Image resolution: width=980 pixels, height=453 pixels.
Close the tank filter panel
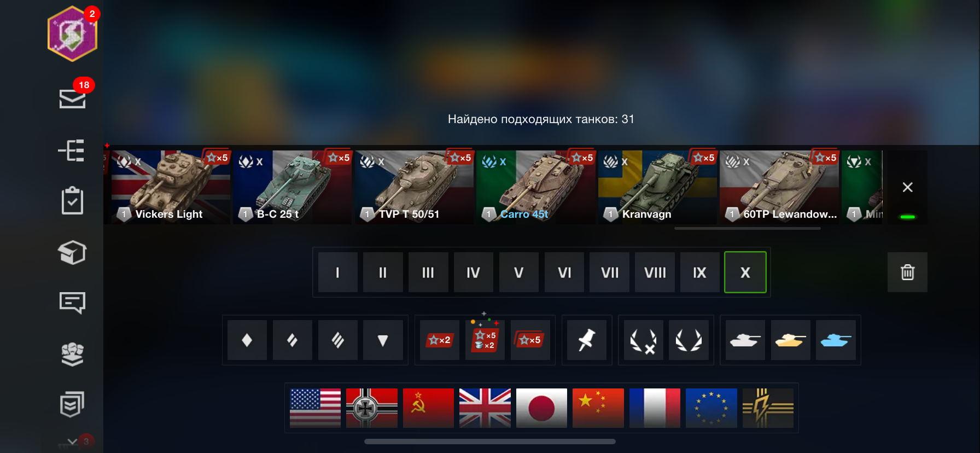[907, 187]
